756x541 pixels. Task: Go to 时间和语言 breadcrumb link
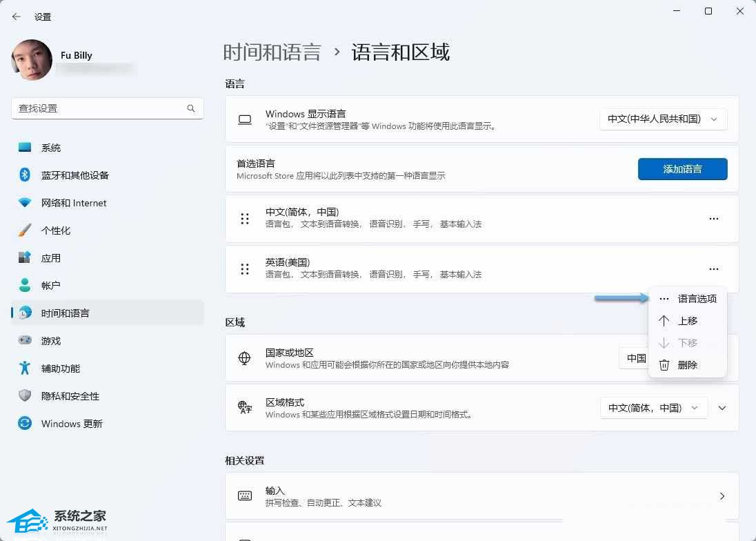[x=272, y=52]
